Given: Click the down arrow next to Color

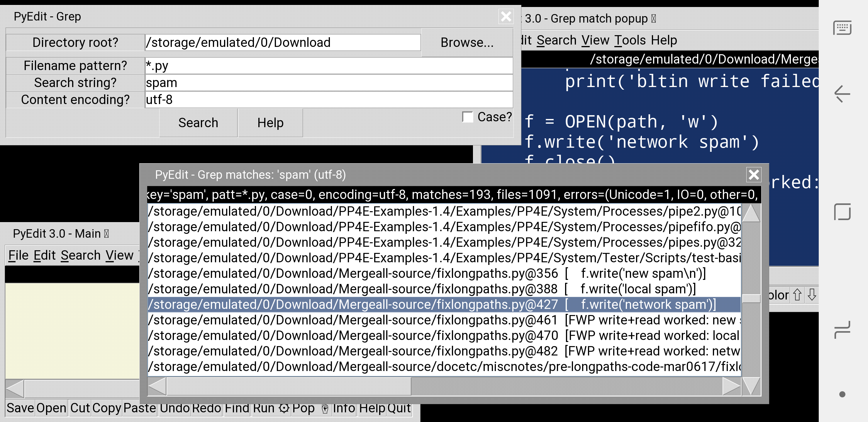Looking at the screenshot, I should point(812,295).
